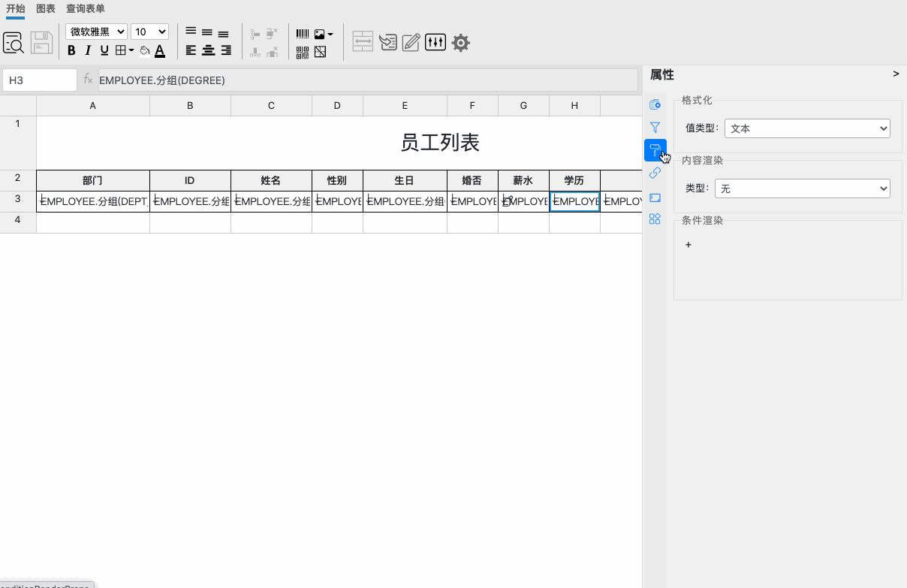The width and height of the screenshot is (907, 588).
Task: Pick background fill color with paint bucket
Action: (145, 51)
